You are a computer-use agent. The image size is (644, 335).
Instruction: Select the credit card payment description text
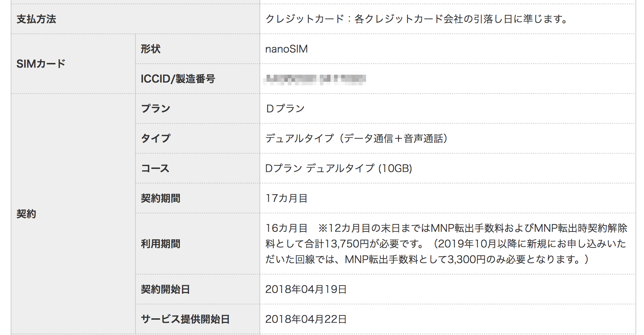pyautogui.click(x=417, y=19)
